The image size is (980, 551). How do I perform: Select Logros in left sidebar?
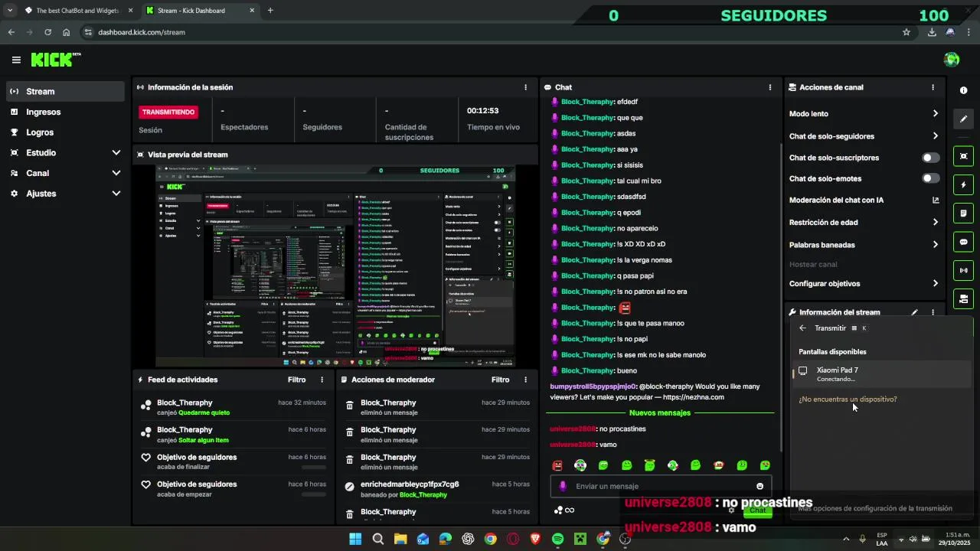pos(65,132)
